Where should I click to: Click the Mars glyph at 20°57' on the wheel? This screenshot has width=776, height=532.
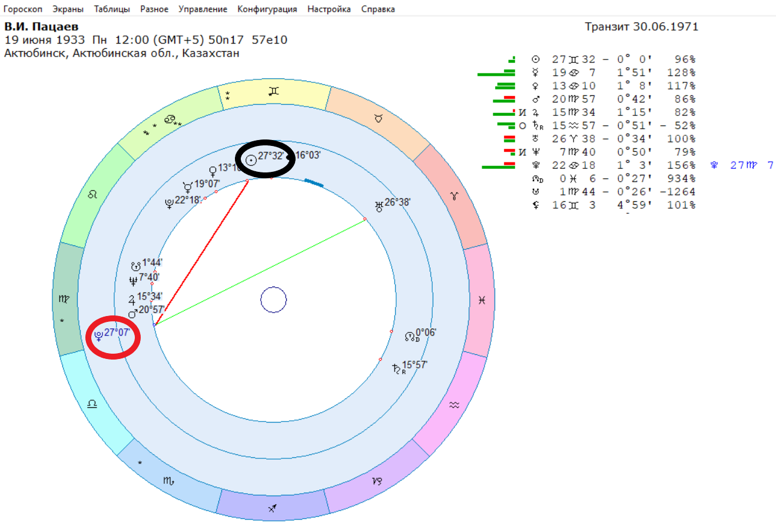click(132, 314)
